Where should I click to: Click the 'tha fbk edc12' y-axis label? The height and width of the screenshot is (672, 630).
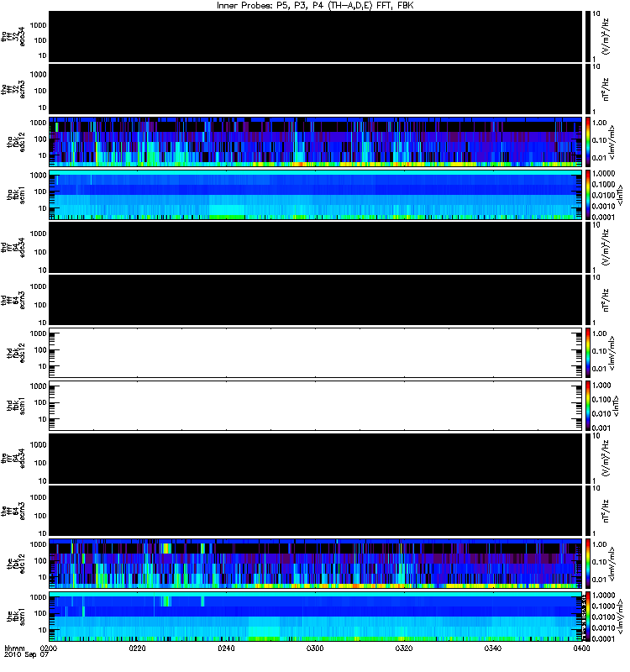click(x=16, y=142)
